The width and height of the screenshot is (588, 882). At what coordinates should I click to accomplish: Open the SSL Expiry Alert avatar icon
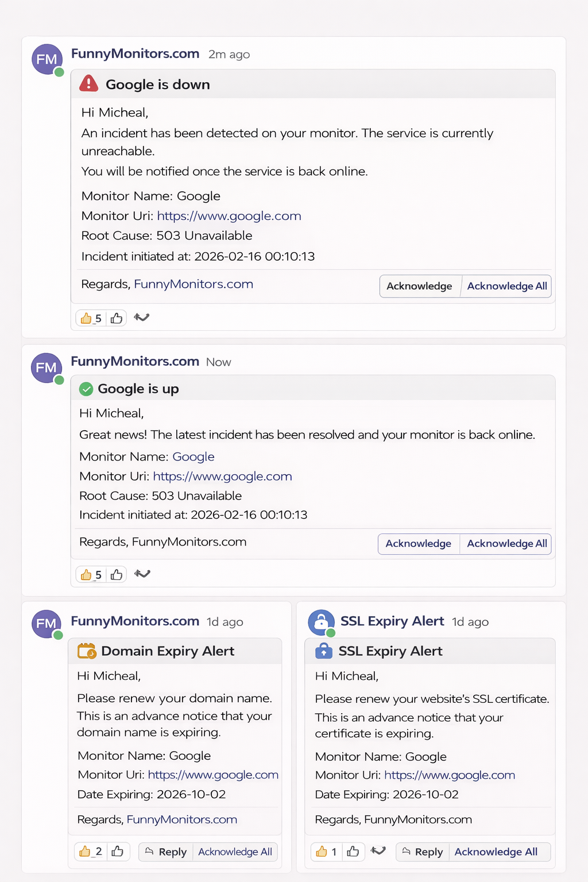click(x=320, y=621)
